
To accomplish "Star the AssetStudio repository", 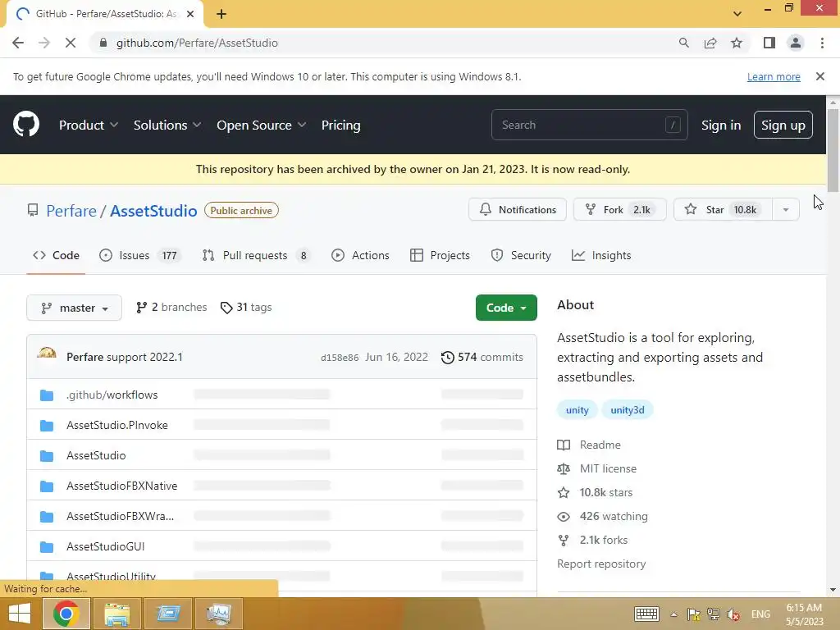I will 724,209.
